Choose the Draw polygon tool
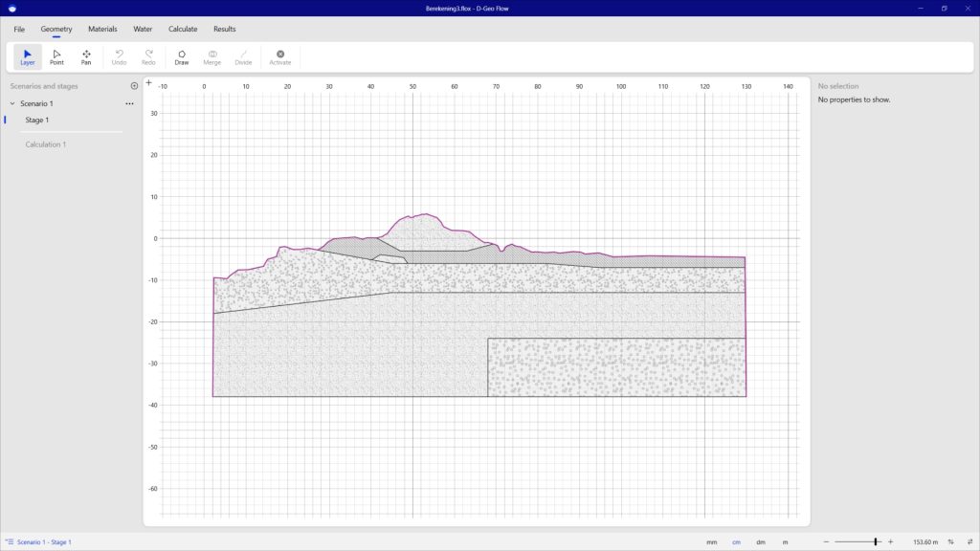The image size is (980, 551). (x=182, y=57)
